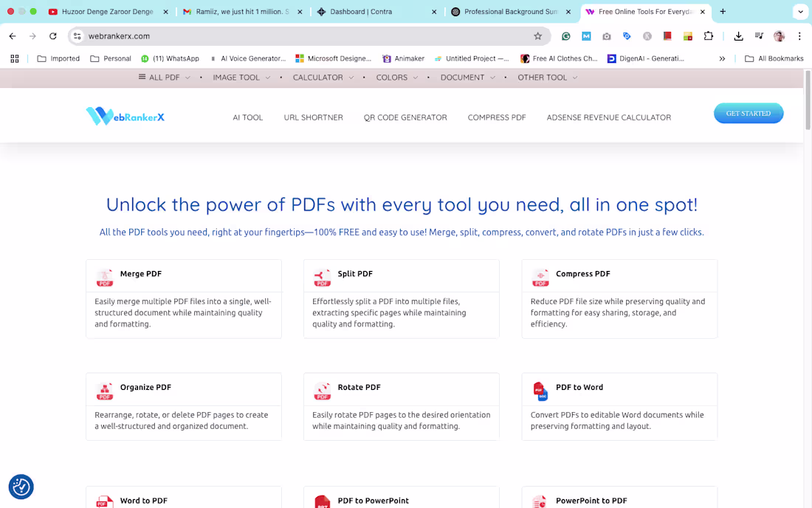The height and width of the screenshot is (508, 812).
Task: Open the PDF to PowerPoint icon
Action: pos(322,501)
